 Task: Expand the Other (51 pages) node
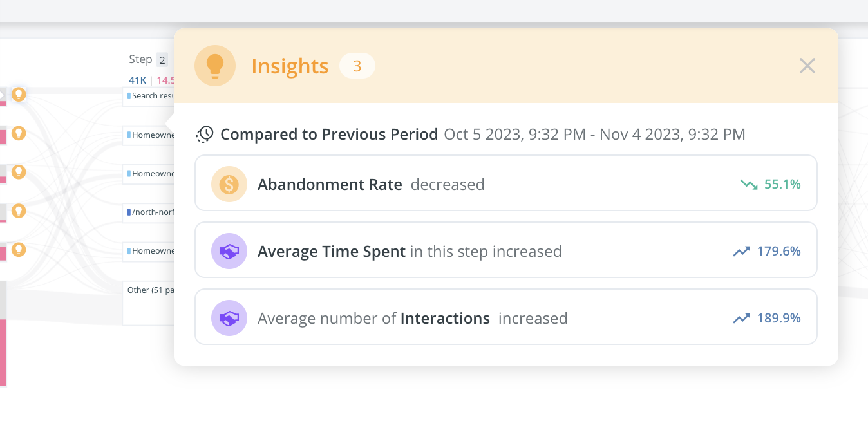148,303
